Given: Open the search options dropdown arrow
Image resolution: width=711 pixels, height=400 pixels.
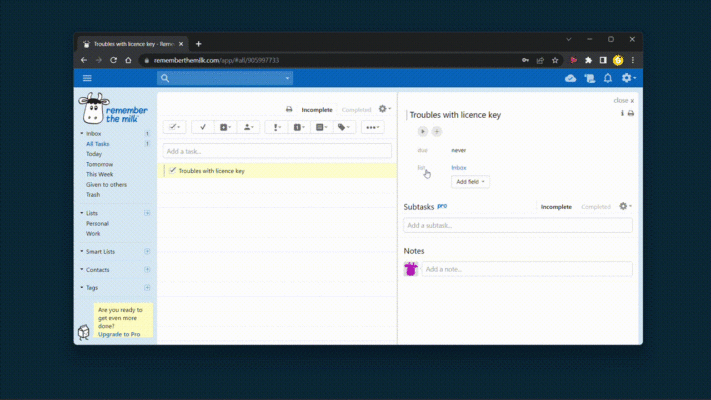Looking at the screenshot, I should (287, 78).
